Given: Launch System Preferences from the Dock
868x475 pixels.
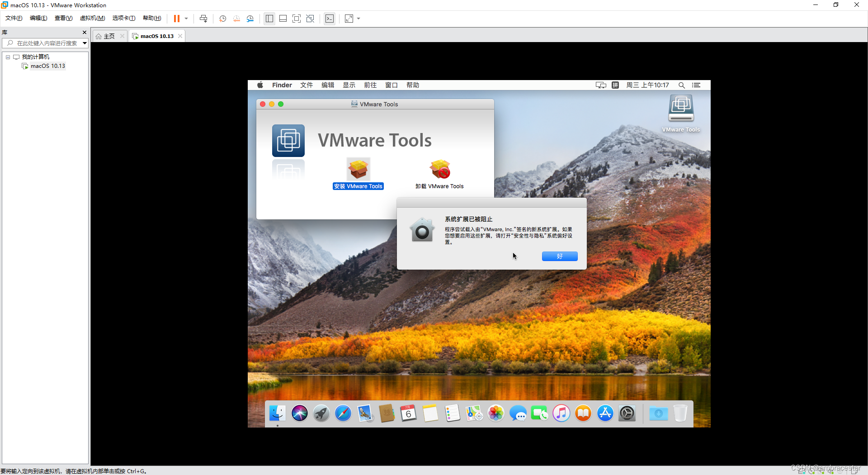Looking at the screenshot, I should (x=627, y=413).
